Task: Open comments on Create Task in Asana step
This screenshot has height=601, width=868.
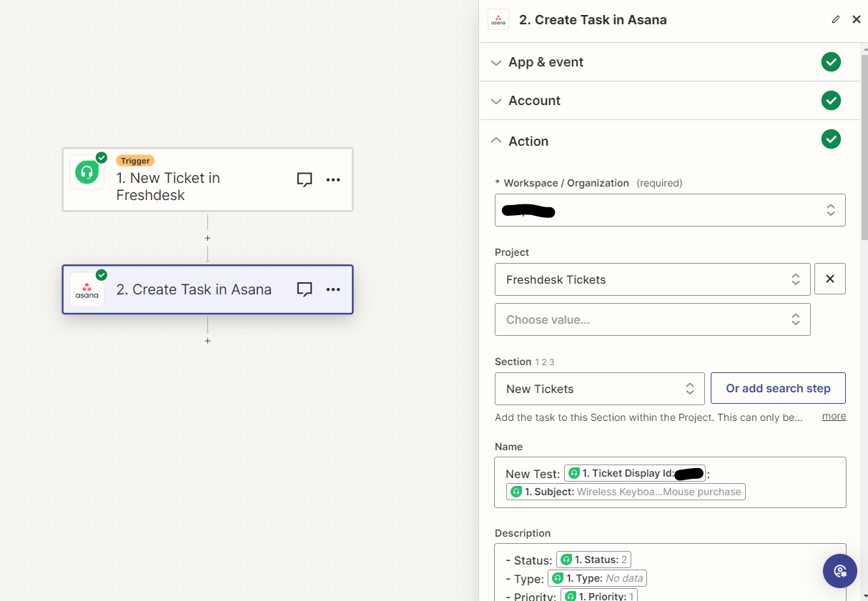Action: pyautogui.click(x=305, y=289)
